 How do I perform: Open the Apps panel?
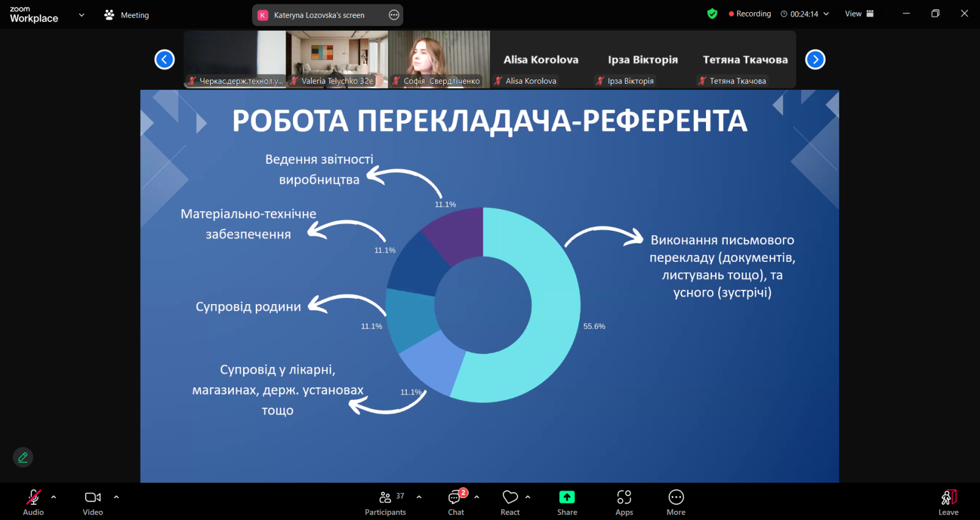pyautogui.click(x=624, y=502)
